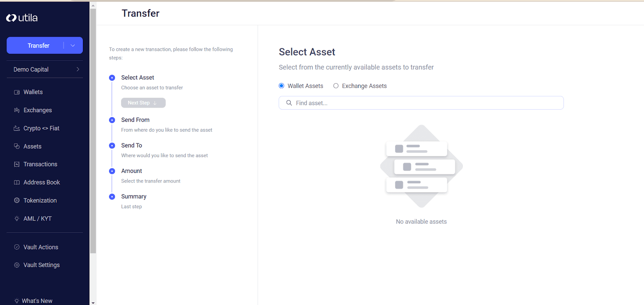Screen dimensions: 644x305
Task: Click the Transfer page heading
Action: pos(140,13)
